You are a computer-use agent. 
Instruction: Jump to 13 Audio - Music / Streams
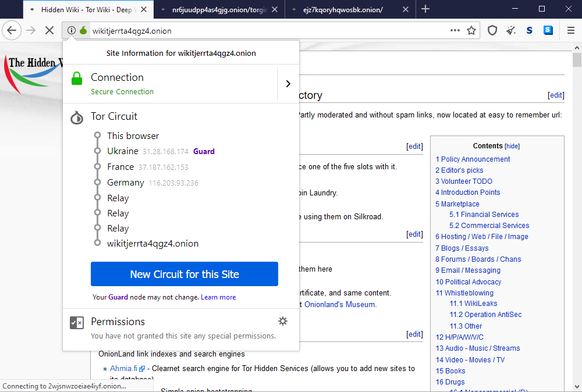[478, 348]
